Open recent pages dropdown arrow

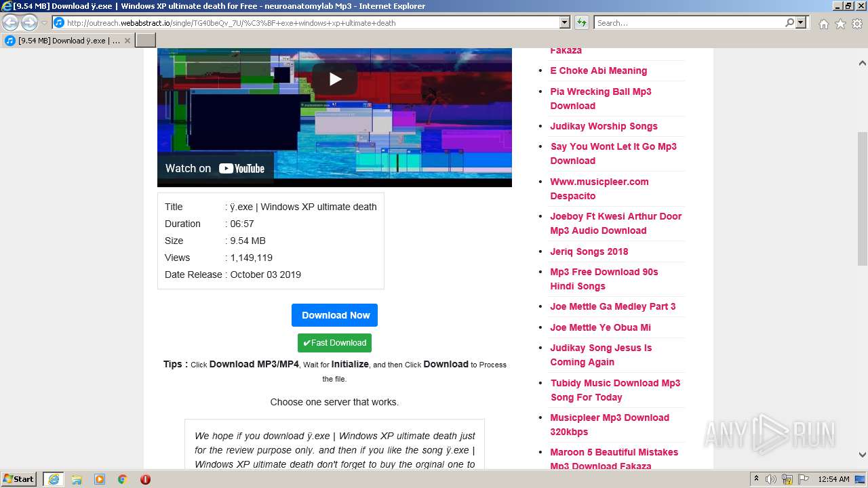pyautogui.click(x=44, y=23)
